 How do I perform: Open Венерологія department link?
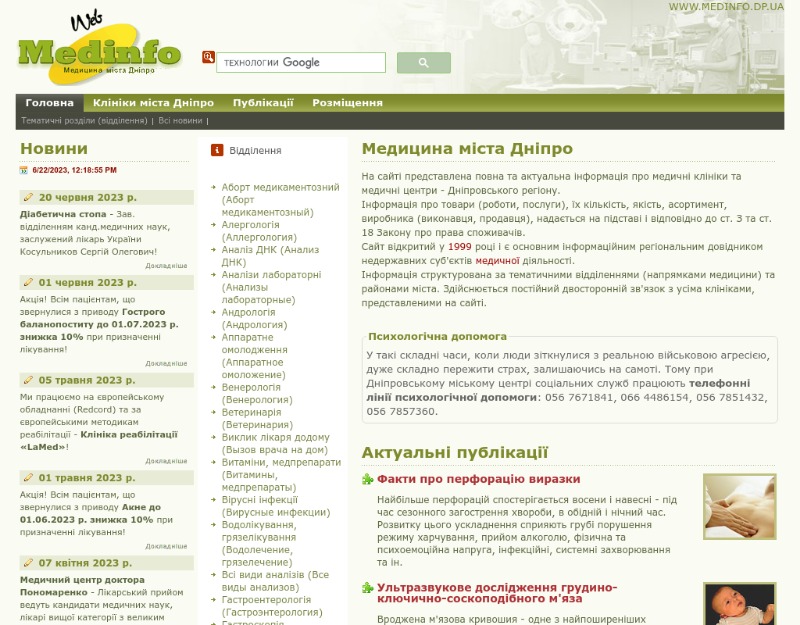tap(257, 393)
